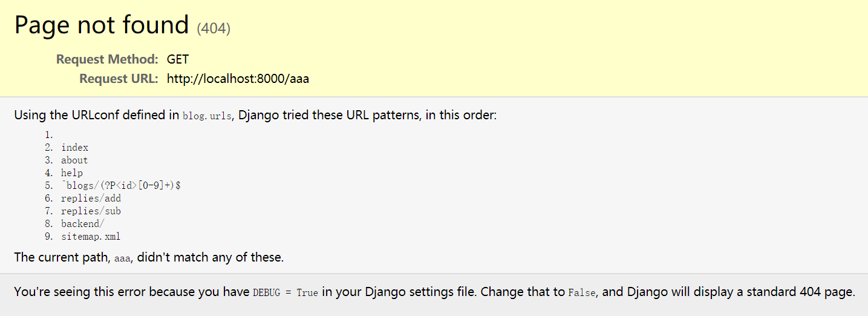Click the "False" code value

coord(583,293)
